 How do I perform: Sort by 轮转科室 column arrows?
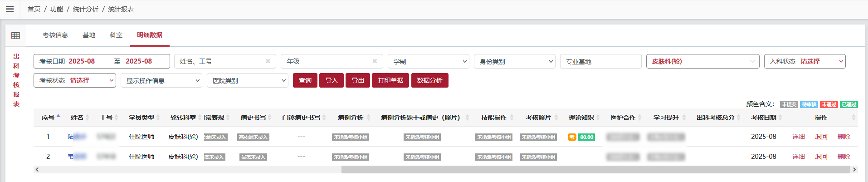(200, 118)
